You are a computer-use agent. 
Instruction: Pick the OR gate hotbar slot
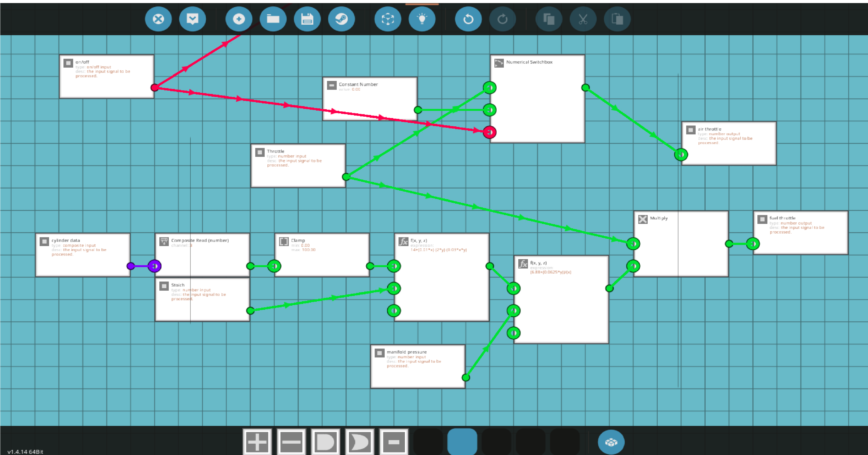click(x=359, y=441)
